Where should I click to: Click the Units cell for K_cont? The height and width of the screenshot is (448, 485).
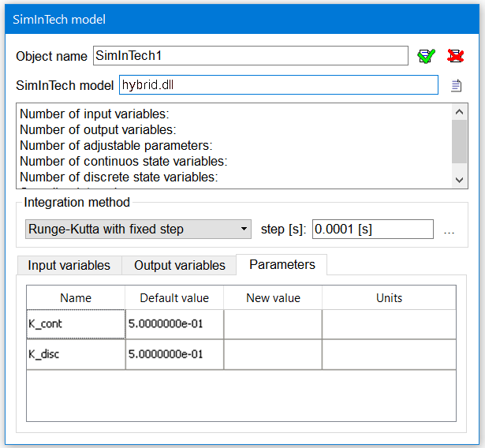389,324
